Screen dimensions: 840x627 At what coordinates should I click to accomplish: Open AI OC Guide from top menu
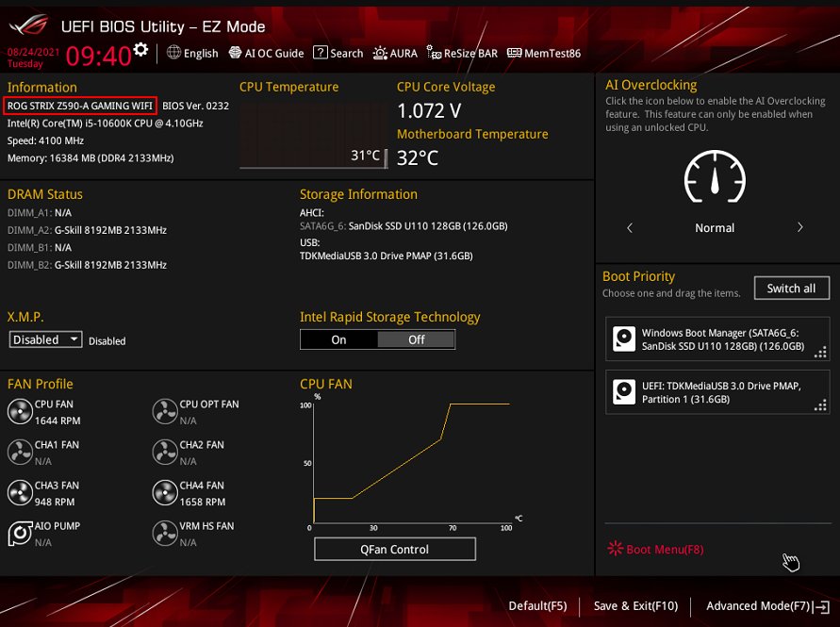266,54
